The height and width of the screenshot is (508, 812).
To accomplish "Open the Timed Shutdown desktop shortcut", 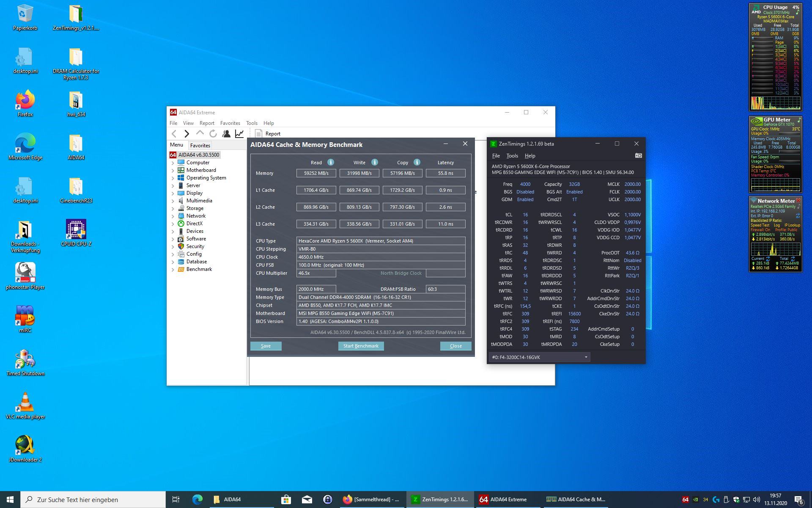I will coord(25,362).
